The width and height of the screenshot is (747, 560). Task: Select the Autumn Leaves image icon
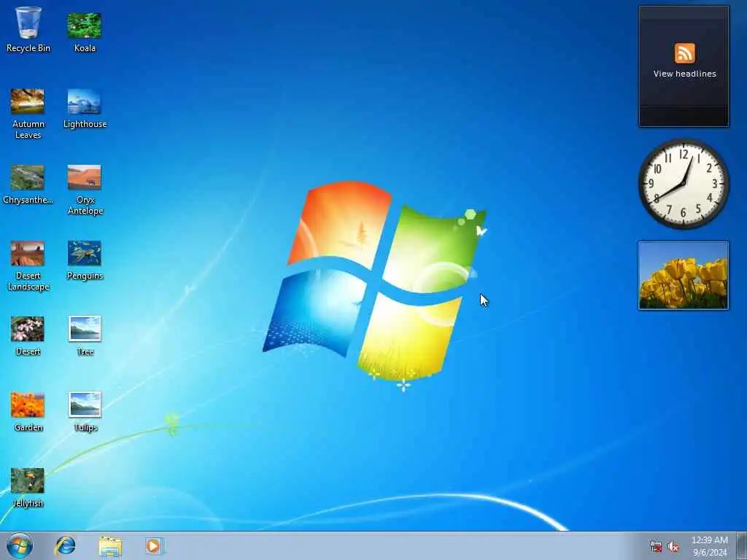pos(28,113)
